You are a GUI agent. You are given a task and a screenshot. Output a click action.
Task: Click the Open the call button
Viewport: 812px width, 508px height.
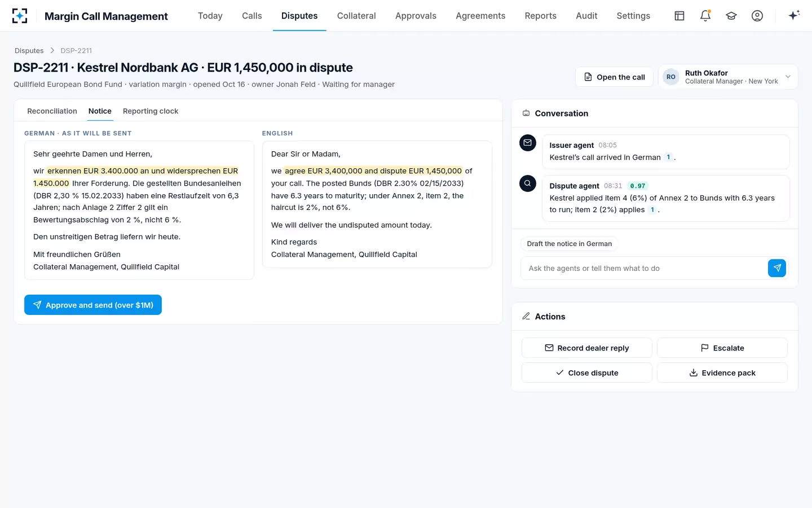[x=614, y=77]
